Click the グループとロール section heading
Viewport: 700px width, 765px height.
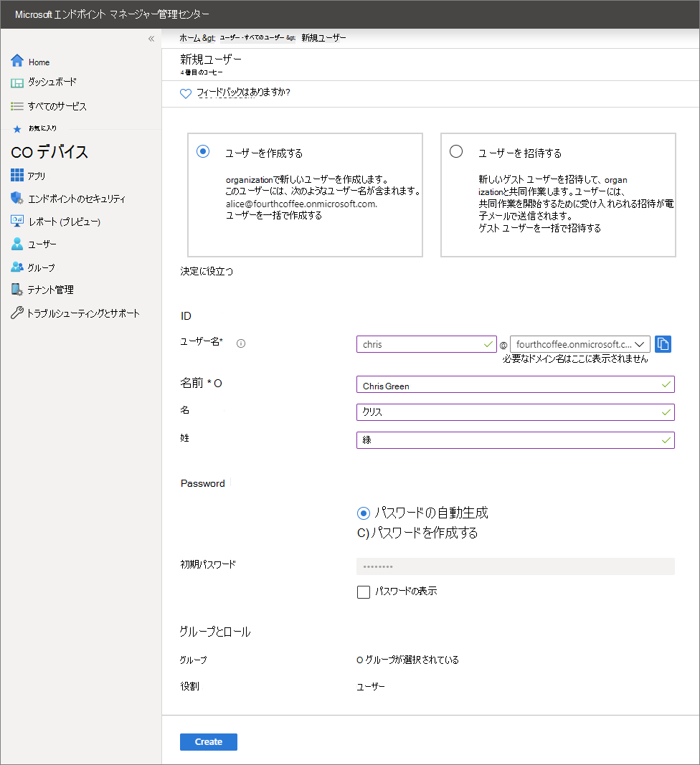(215, 632)
